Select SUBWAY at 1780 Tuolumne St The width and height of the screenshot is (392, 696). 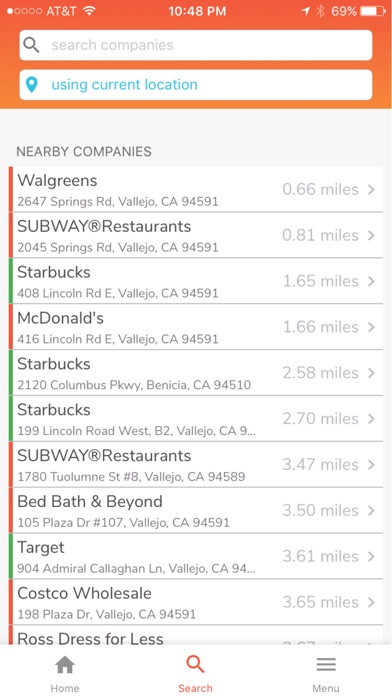196,464
